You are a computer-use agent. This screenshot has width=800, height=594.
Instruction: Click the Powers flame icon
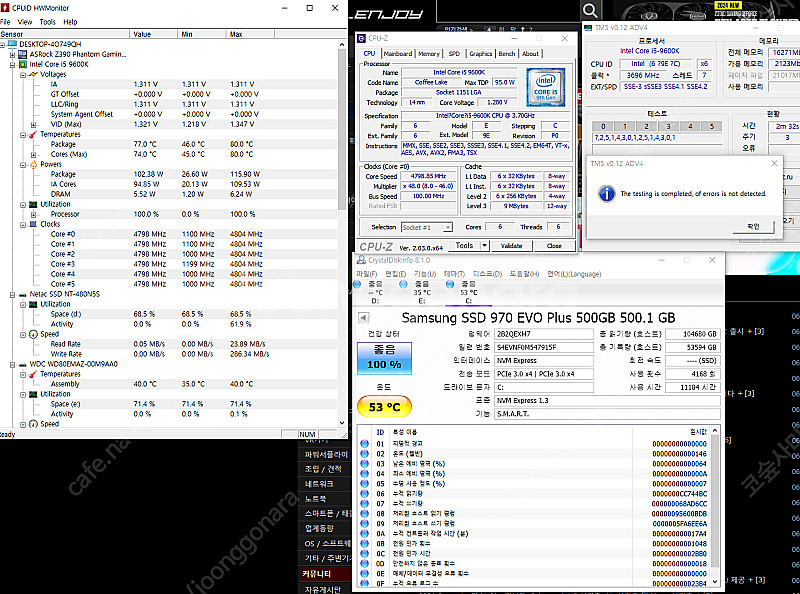point(33,164)
